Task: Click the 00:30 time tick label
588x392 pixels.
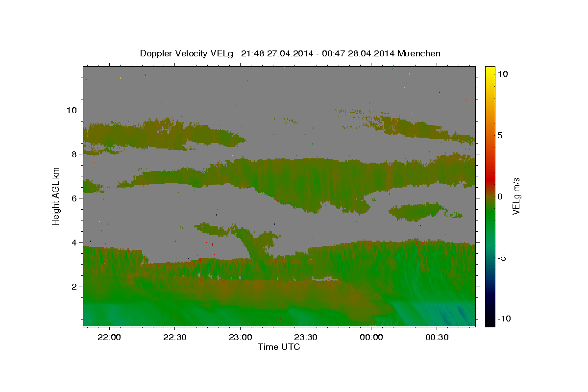Action: pos(437,338)
